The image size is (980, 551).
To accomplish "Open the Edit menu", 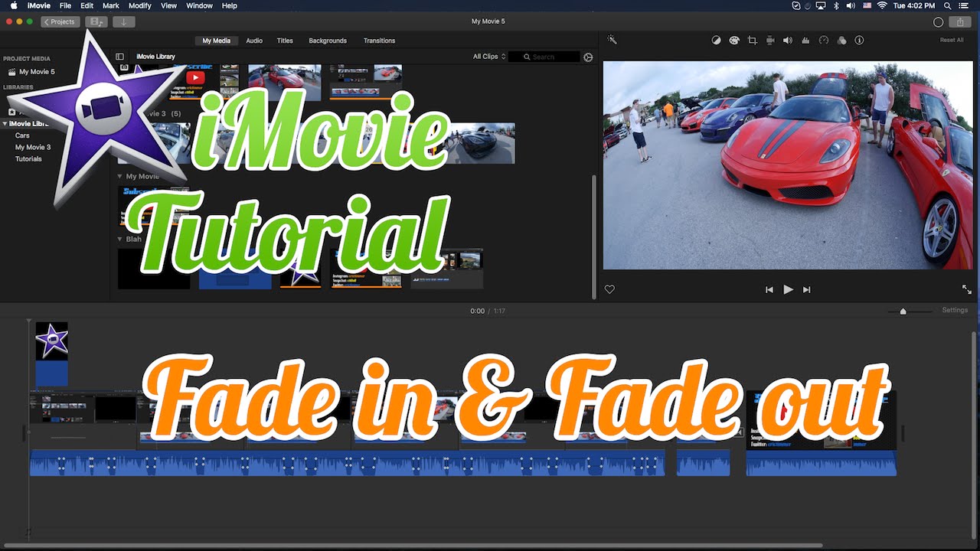I will coord(87,5).
